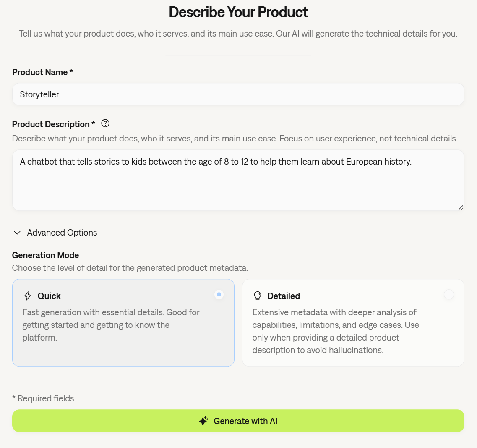Enable Detailed mode for extensive metadata
Screen dimensions: 477x448
353,322
